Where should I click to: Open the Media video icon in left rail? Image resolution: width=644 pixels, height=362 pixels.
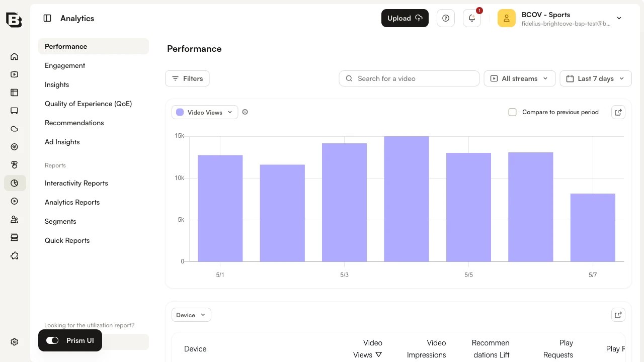click(15, 74)
